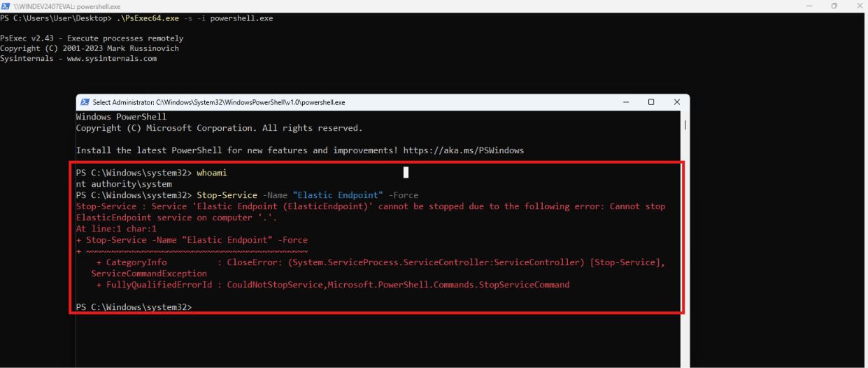Click the red tilde underline row

click(x=191, y=251)
